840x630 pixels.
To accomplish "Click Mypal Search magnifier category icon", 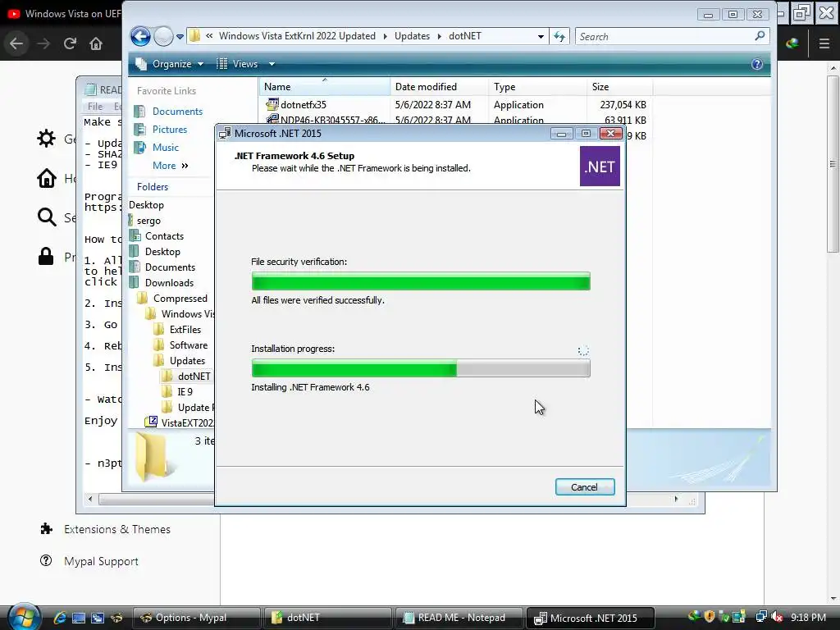I will point(46,217).
